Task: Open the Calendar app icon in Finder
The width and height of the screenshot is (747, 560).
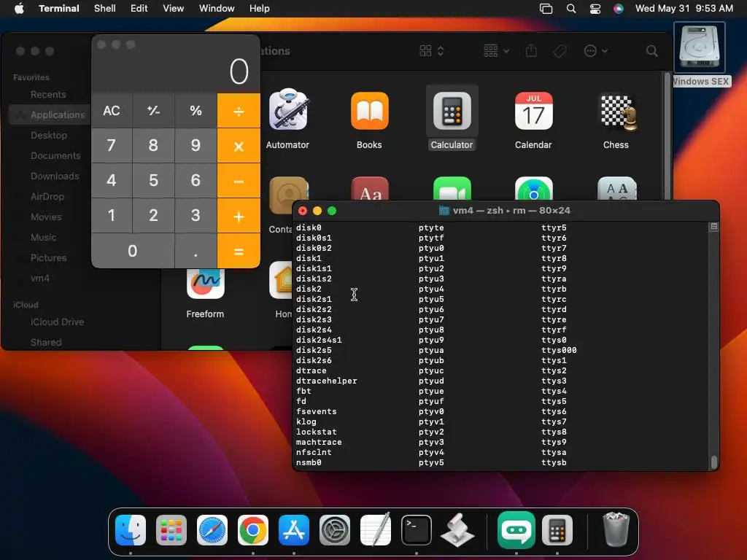Action: (x=533, y=111)
